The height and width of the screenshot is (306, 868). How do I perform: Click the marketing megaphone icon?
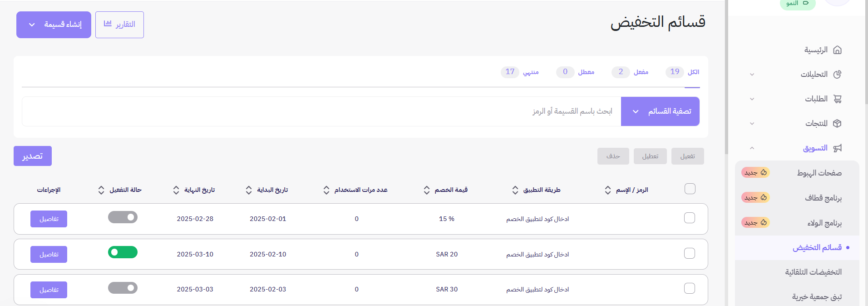(x=838, y=148)
